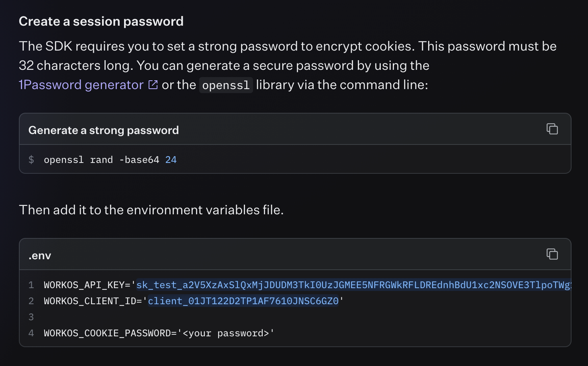Copy the Generate a strong password command
The image size is (588, 366).
coord(552,129)
